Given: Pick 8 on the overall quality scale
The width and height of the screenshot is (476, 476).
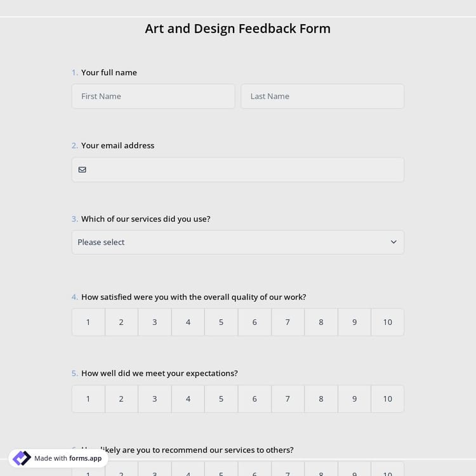Looking at the screenshot, I should [321, 322].
